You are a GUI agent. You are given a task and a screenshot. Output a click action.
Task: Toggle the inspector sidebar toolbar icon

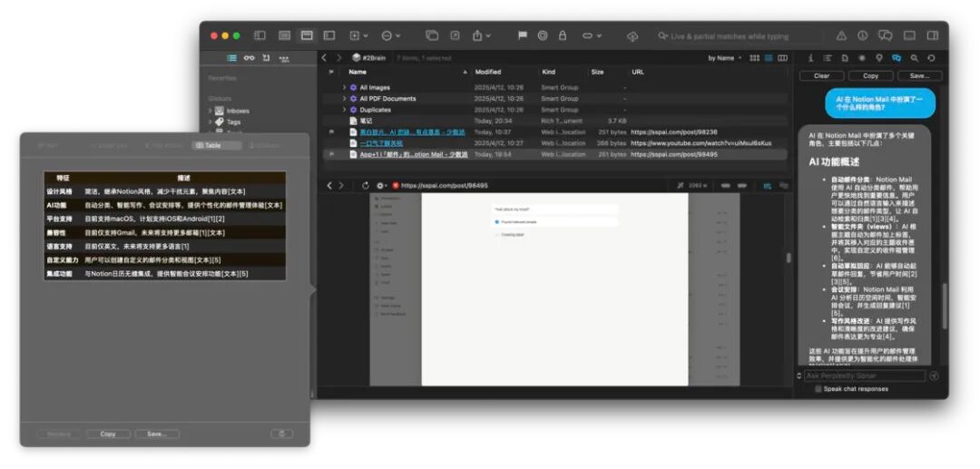(933, 35)
